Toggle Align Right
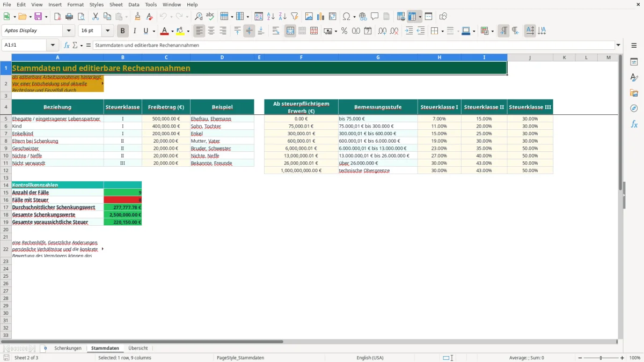The width and height of the screenshot is (644, 362). point(223,31)
